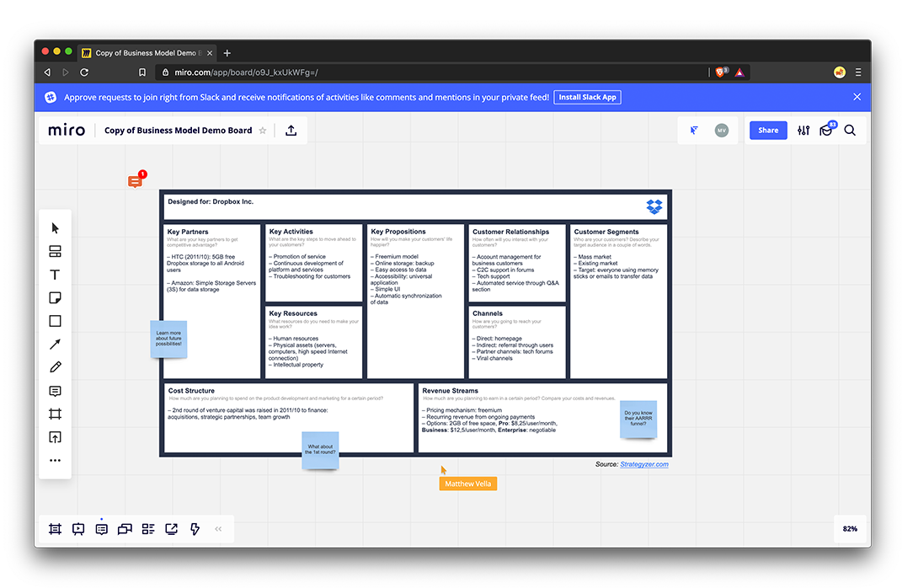
Task: Select the Sticky note tool
Action: (56, 297)
